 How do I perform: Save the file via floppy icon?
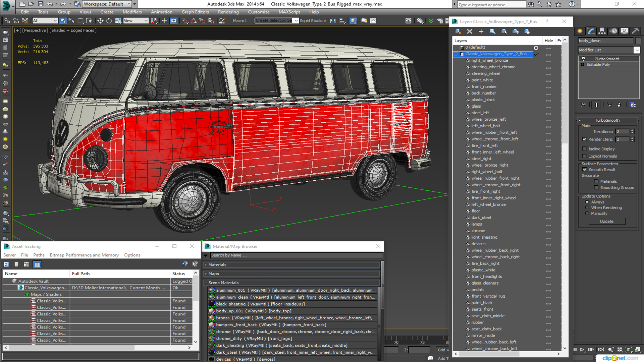coord(41,4)
